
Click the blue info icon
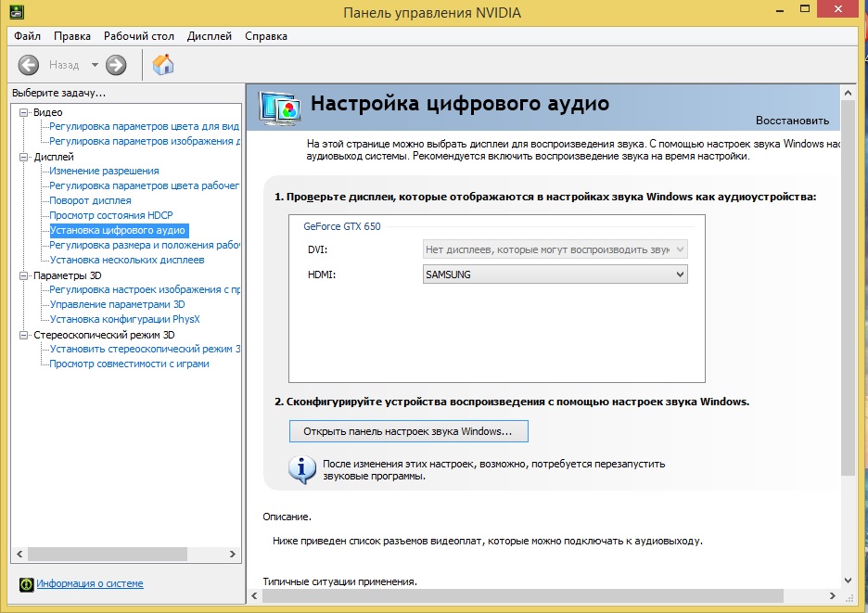[302, 469]
